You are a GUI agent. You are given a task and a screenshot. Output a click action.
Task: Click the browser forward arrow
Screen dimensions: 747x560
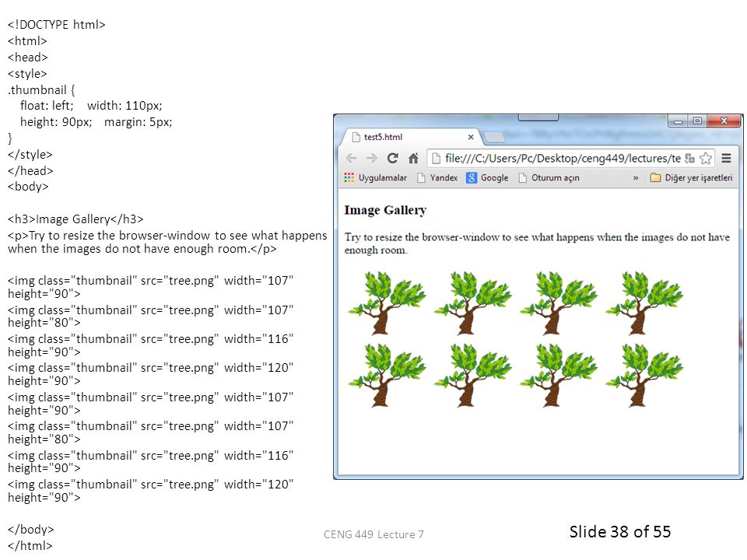pyautogui.click(x=372, y=158)
